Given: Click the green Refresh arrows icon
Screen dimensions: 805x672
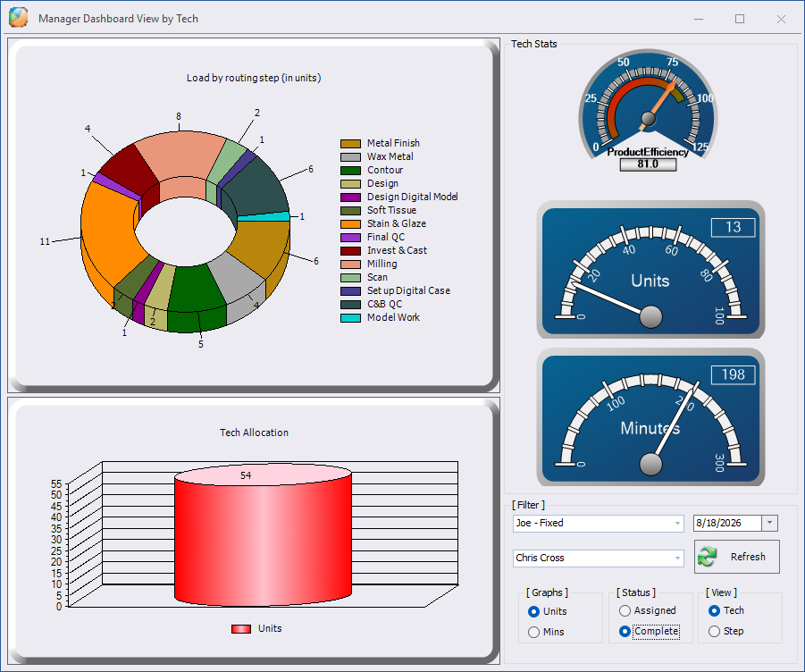Looking at the screenshot, I should (708, 557).
